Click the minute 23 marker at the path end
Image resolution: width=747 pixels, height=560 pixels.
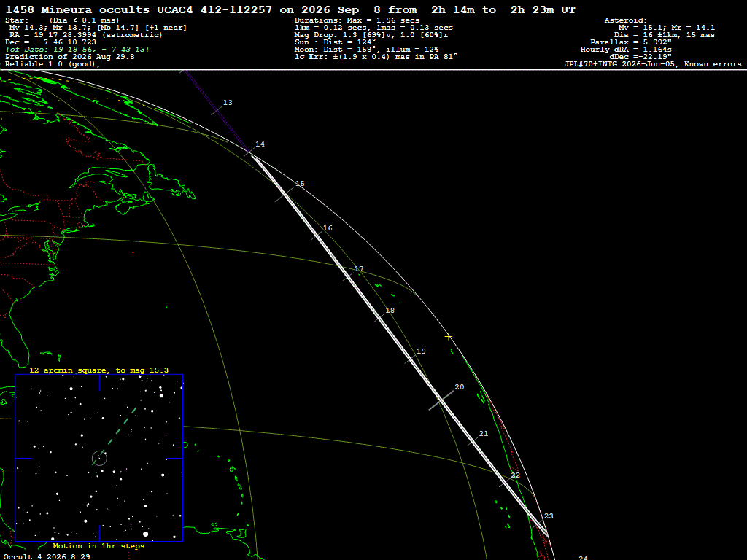(549, 516)
